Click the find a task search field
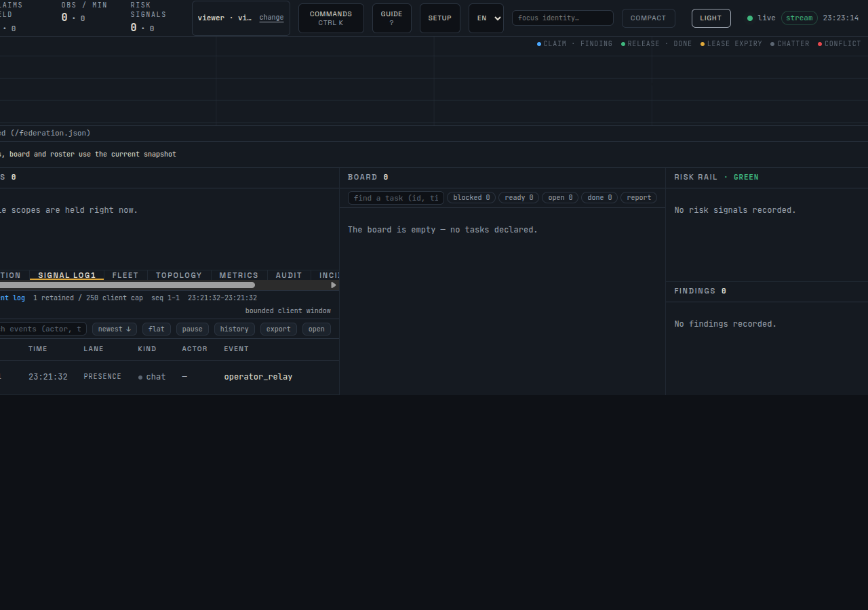This screenshot has width=868, height=610. [x=396, y=198]
